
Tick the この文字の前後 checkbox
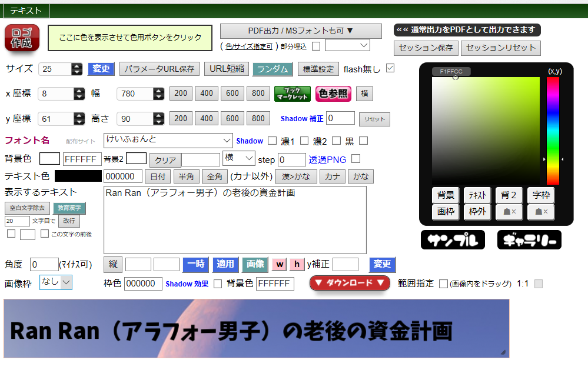click(x=45, y=234)
